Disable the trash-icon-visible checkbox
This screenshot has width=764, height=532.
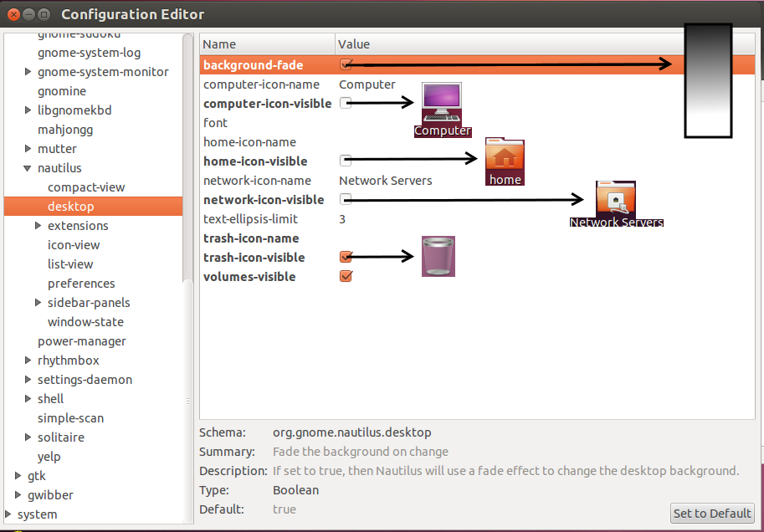coord(346,258)
